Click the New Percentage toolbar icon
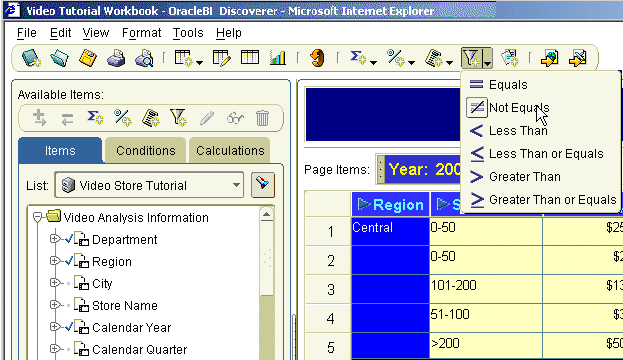Image resolution: width=623 pixels, height=360 pixels. [396, 58]
